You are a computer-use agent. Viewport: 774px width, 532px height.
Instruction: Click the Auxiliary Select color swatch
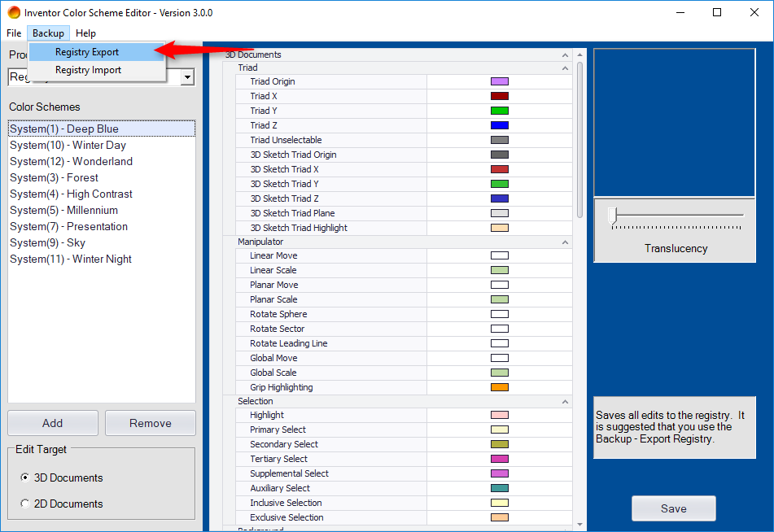coord(500,488)
